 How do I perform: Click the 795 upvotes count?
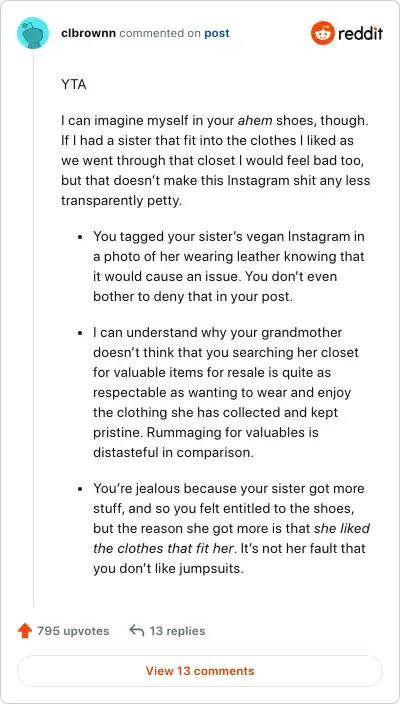click(x=73, y=631)
